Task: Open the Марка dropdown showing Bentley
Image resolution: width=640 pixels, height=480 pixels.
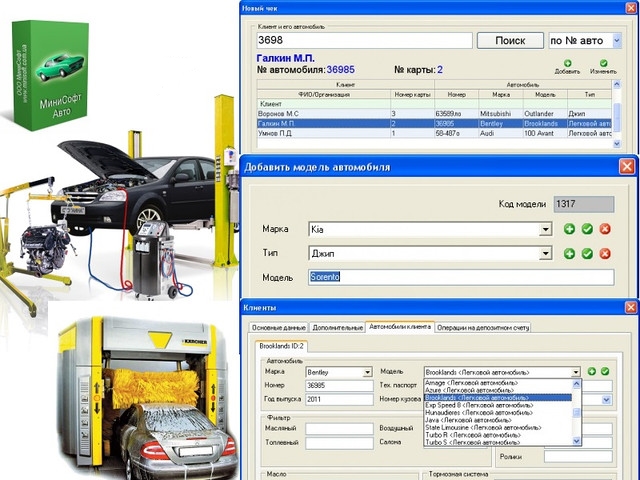Action: point(367,372)
